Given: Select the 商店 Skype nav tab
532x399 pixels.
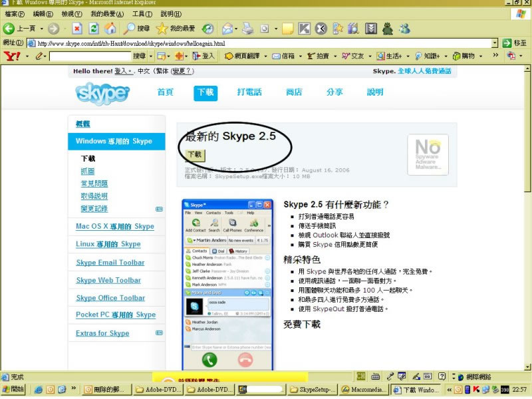Looking at the screenshot, I should [294, 92].
